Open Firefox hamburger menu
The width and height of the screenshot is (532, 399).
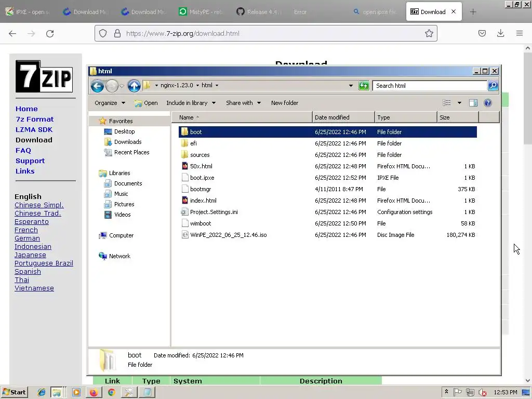click(x=520, y=33)
